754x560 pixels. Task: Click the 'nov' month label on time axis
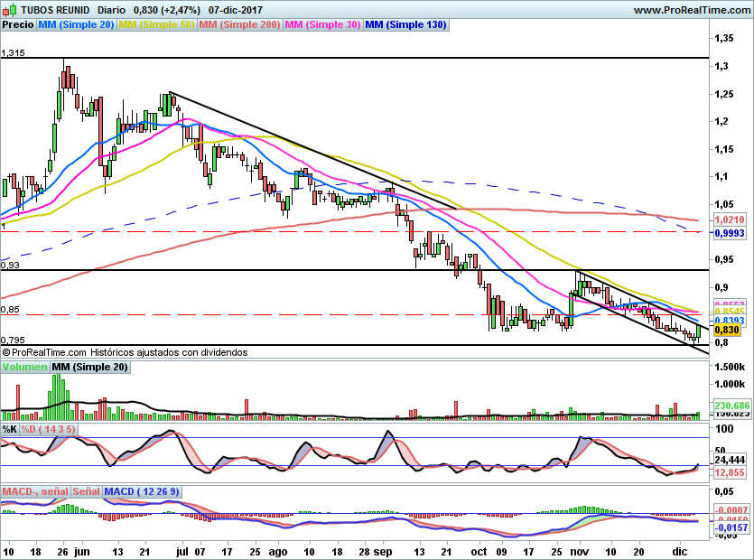coord(580,551)
